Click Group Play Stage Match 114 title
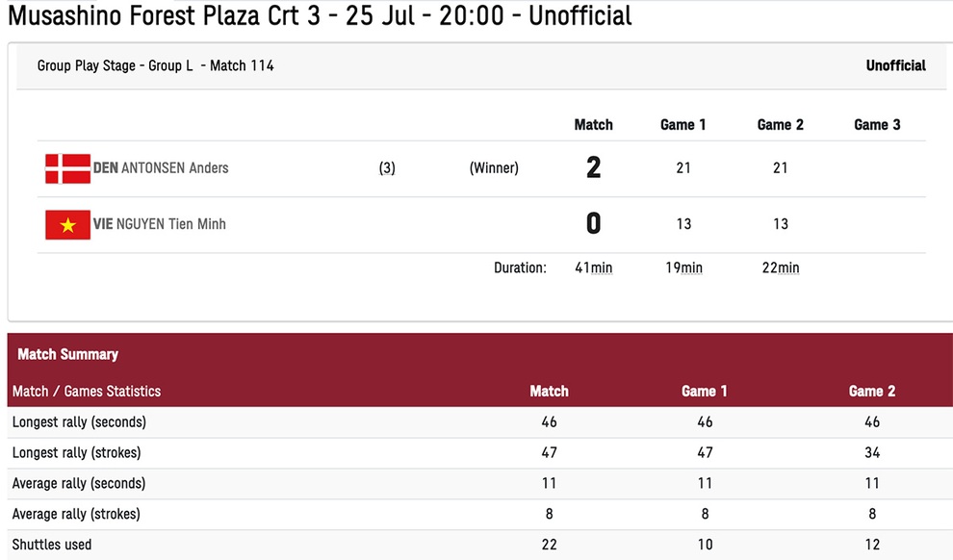Viewport: 953px width, 560px height. click(x=156, y=65)
